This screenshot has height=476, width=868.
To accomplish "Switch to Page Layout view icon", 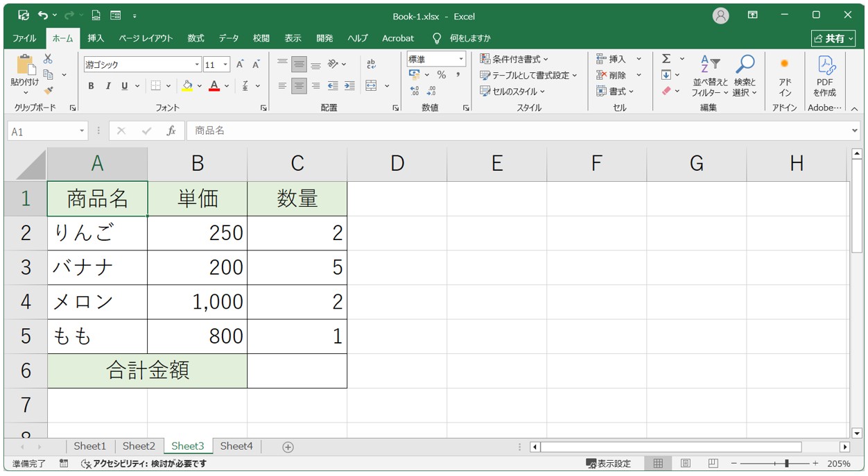I will pyautogui.click(x=685, y=464).
